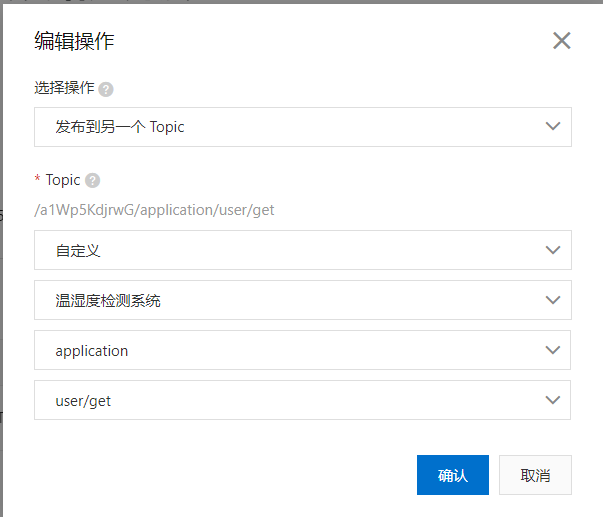Click the chevron arrow in the 自定义 field
603x517 pixels.
pyautogui.click(x=552, y=250)
